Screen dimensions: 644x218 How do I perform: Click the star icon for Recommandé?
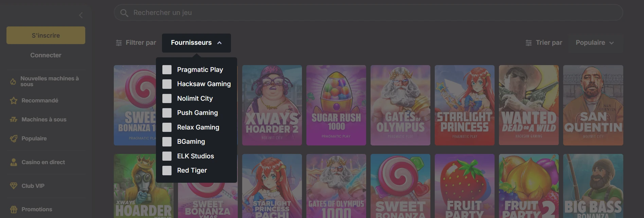[14, 101]
